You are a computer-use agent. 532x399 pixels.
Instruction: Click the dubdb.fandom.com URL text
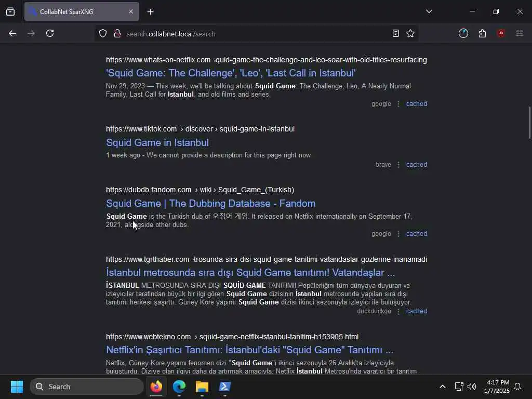[x=200, y=190]
